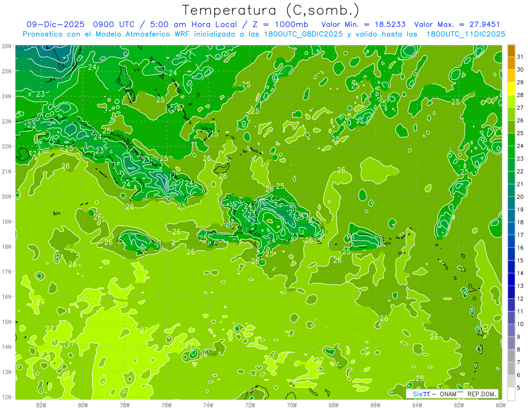Click the latitude axis label '14N'
The width and height of the screenshot is (532, 411).
pos(7,347)
